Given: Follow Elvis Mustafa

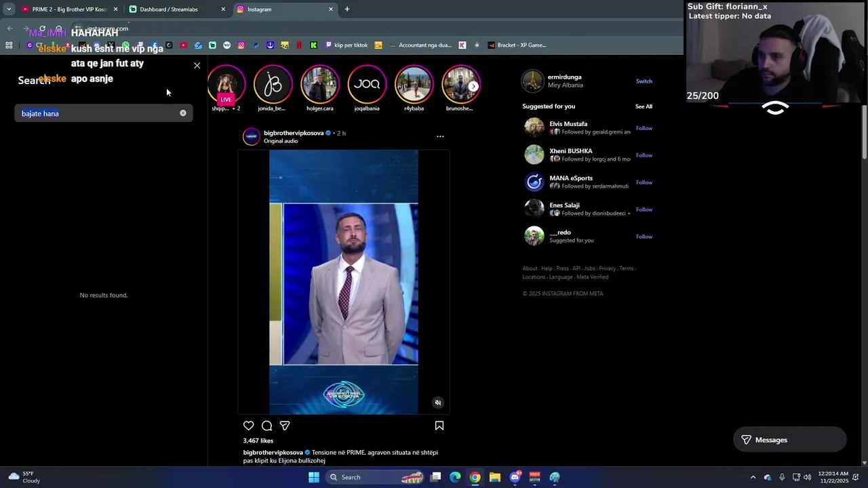Looking at the screenshot, I should pos(644,128).
